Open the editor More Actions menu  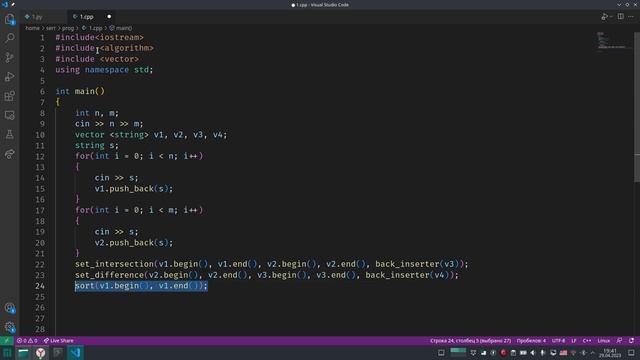click(631, 16)
